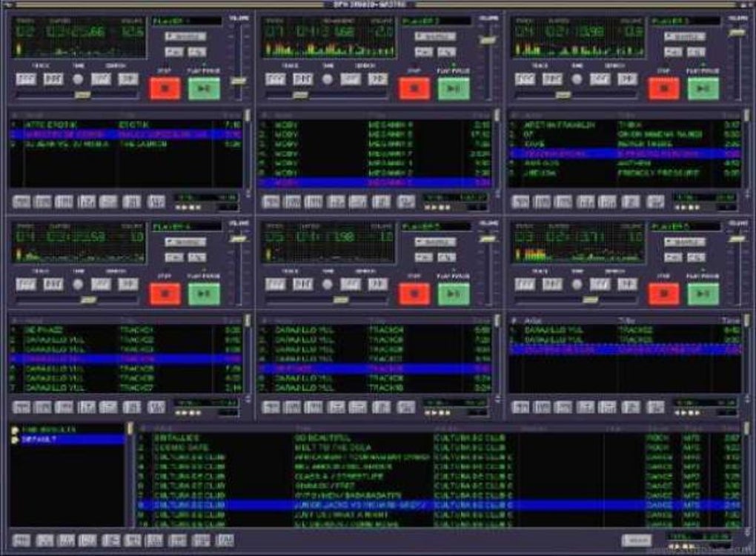Go to previous track on Player 4

pos(26,284)
